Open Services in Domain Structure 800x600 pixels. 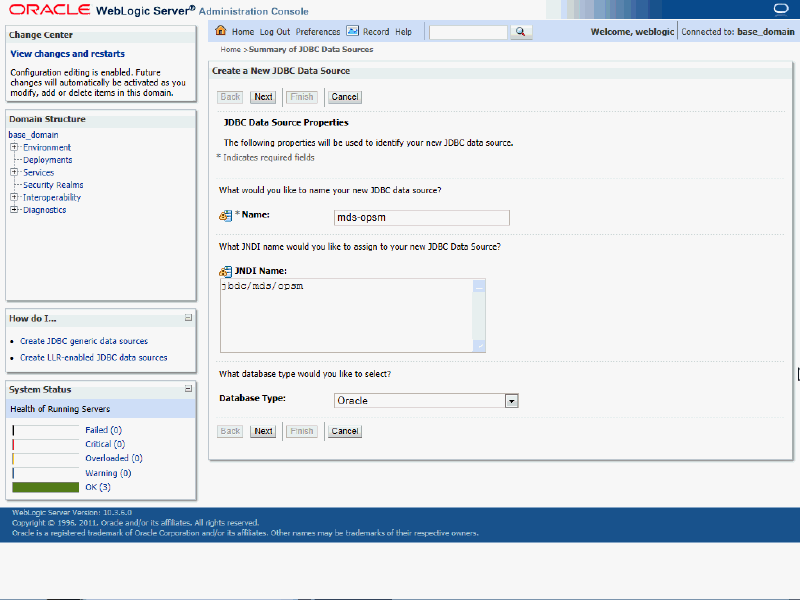click(x=38, y=172)
